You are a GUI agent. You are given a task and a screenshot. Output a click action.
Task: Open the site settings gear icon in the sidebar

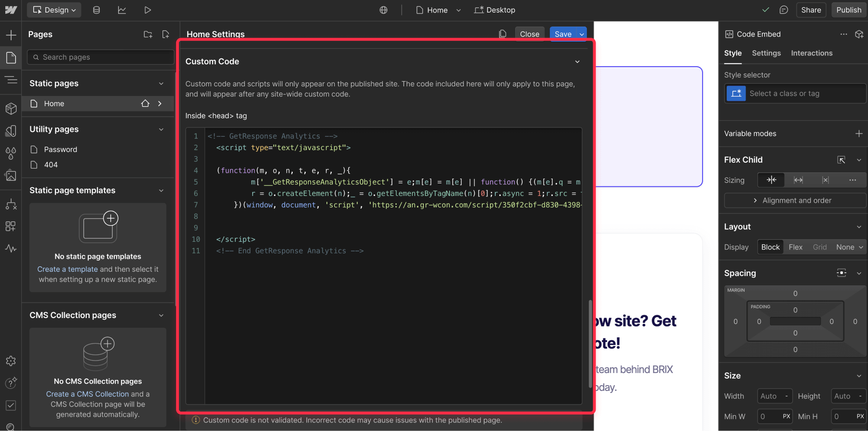pos(11,361)
